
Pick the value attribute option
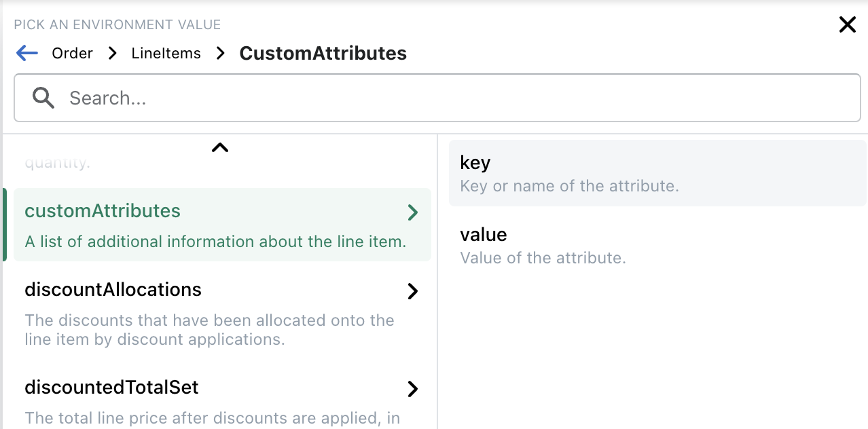484,235
